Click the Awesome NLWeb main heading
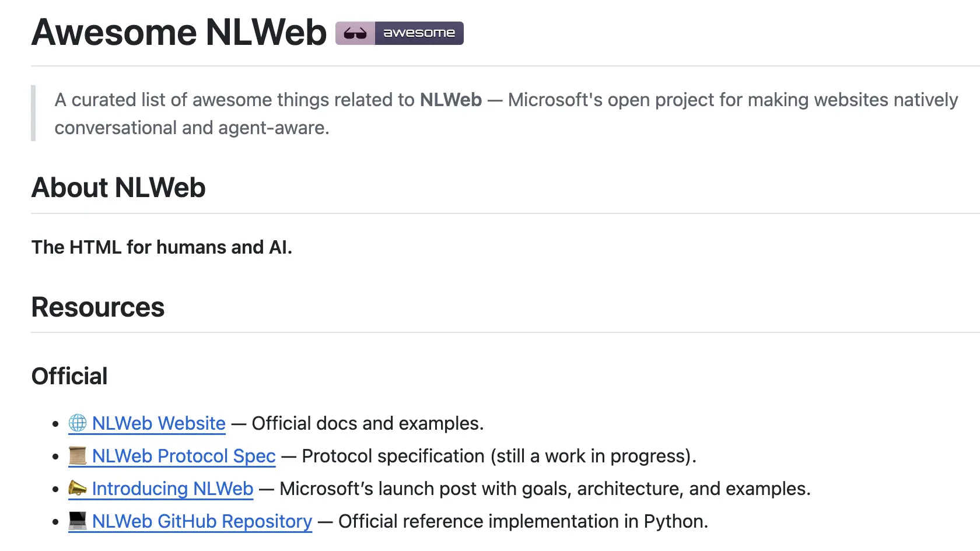This screenshot has width=980, height=551. [x=179, y=32]
